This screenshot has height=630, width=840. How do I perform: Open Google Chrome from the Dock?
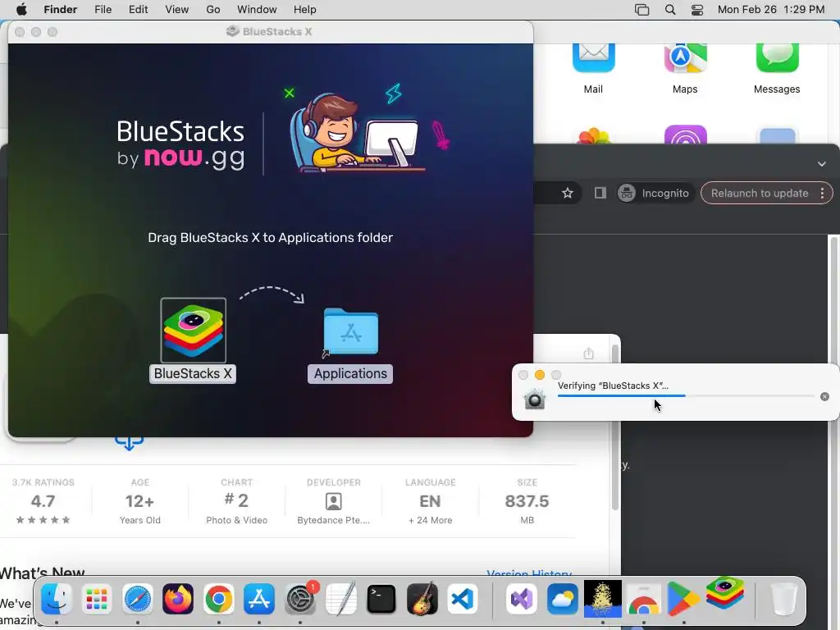click(x=218, y=599)
